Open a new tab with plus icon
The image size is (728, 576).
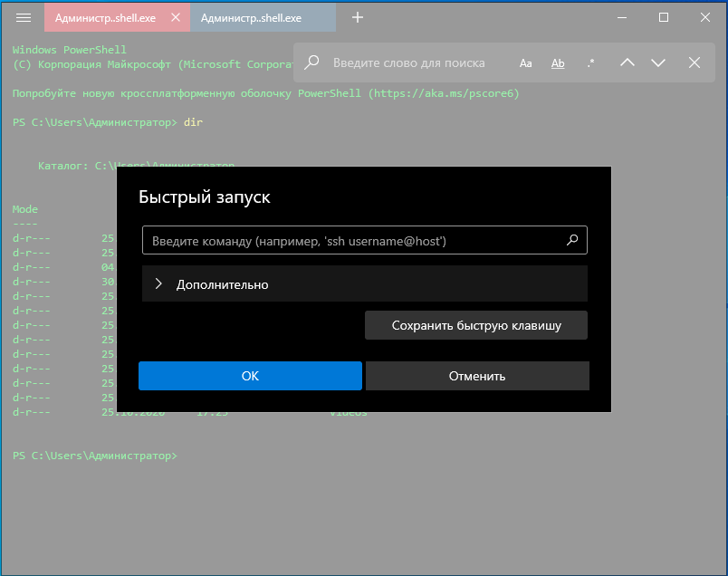coord(358,17)
